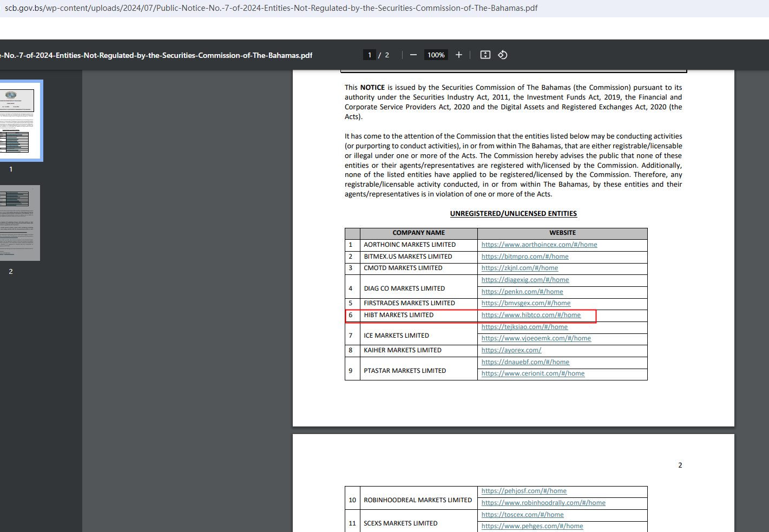Click the ayorex.com link

coord(511,350)
